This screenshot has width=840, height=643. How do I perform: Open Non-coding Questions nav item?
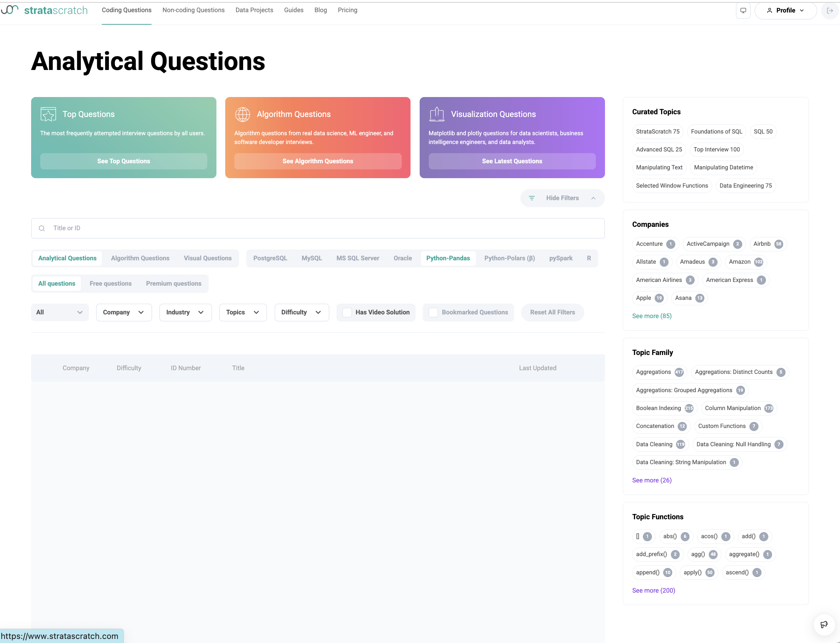(193, 10)
